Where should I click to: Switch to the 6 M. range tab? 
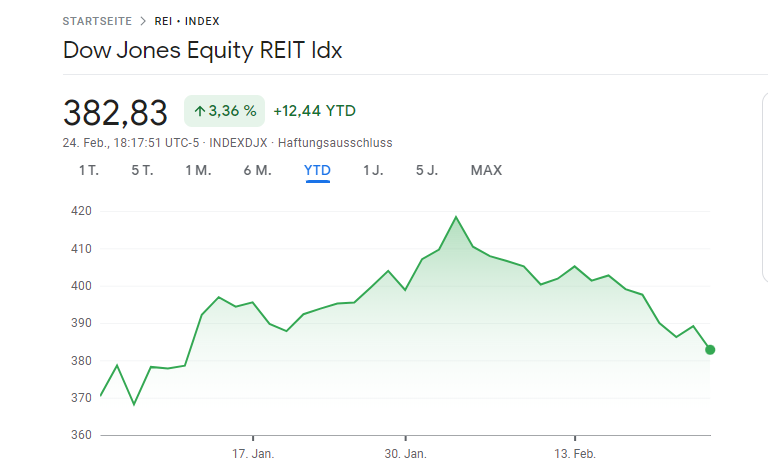pos(257,170)
